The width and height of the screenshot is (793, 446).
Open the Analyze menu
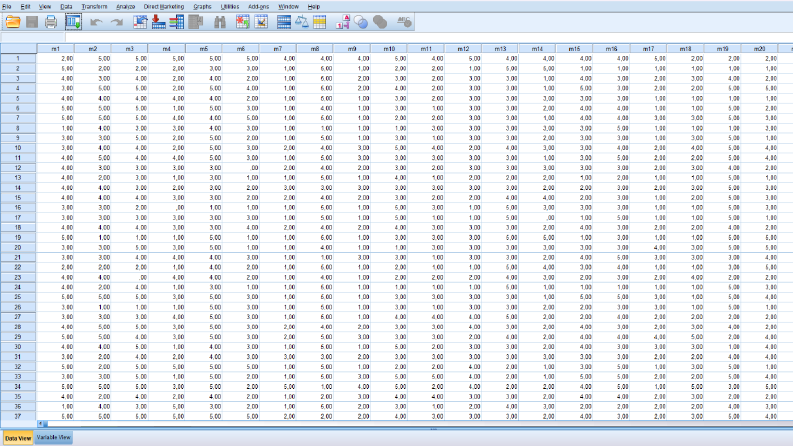coord(125,7)
